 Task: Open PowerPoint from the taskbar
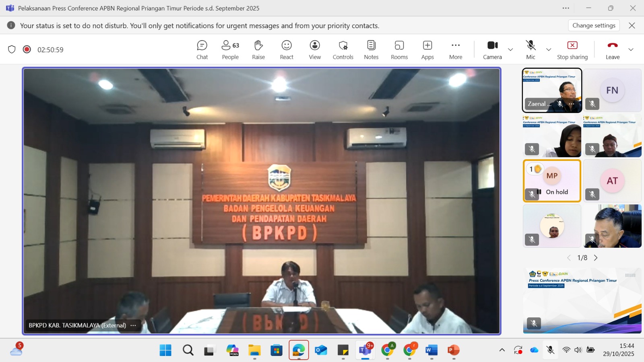click(453, 350)
